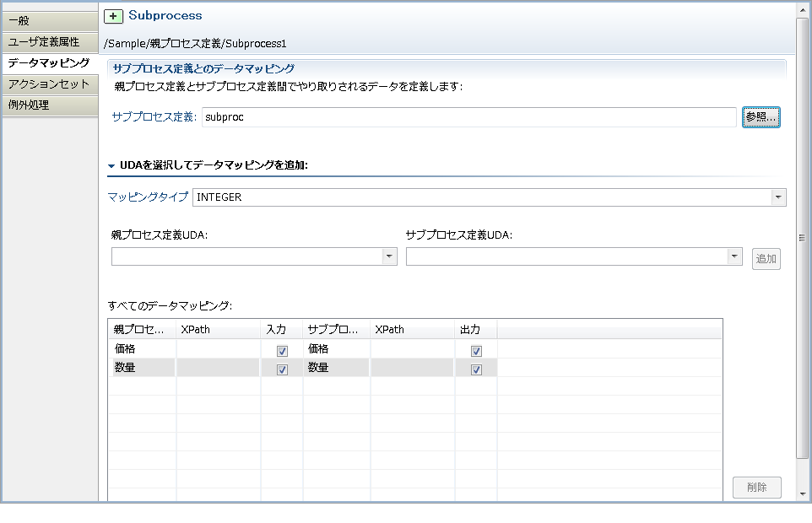Click the scroll up arrow of the panel
Viewport: 812px width, 523px height.
point(803,10)
